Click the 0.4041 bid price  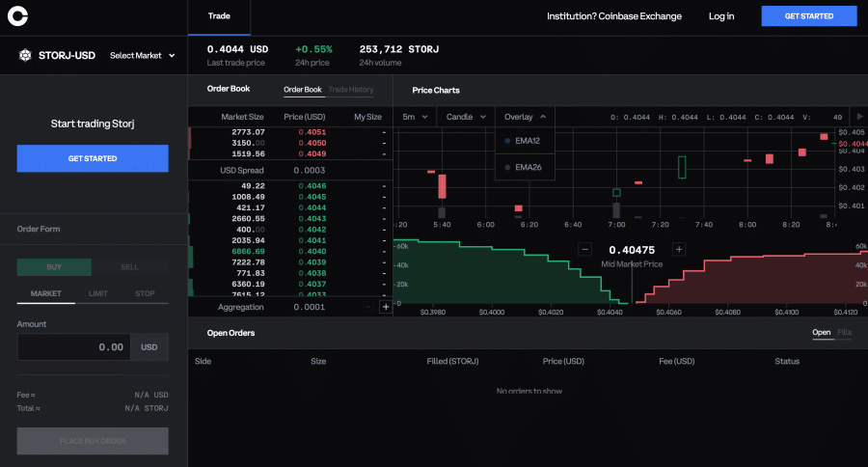pyautogui.click(x=312, y=240)
